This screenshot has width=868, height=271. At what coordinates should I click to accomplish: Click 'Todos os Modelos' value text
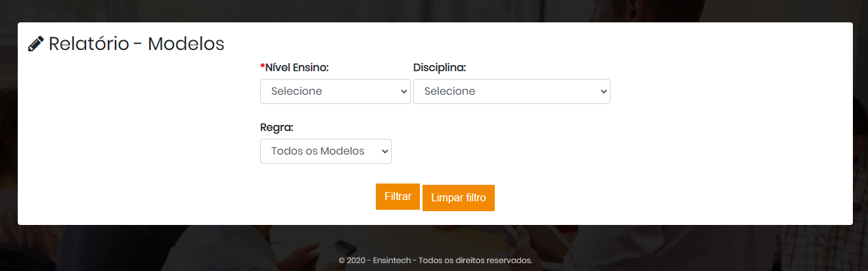click(x=317, y=151)
